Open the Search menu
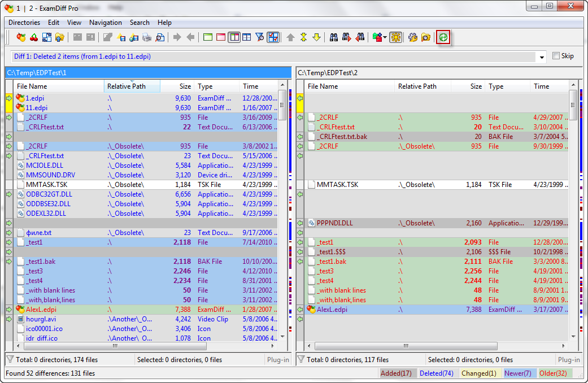Screen dimensions: 588x383 [x=140, y=23]
